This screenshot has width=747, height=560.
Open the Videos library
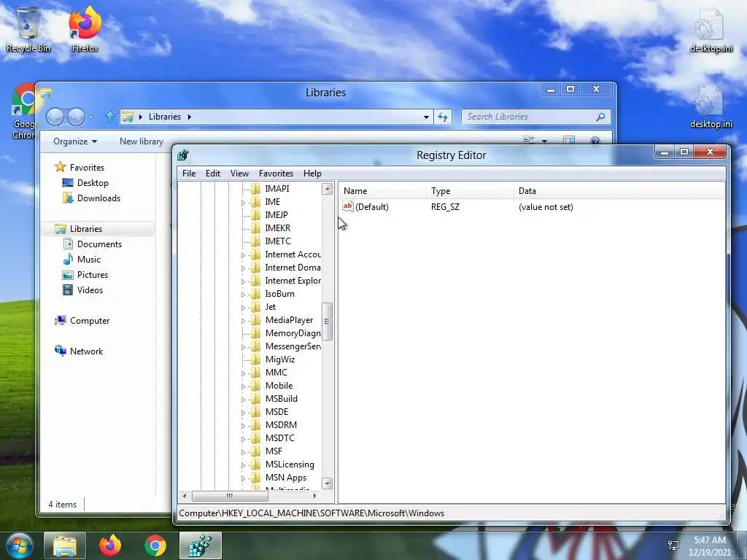click(90, 290)
